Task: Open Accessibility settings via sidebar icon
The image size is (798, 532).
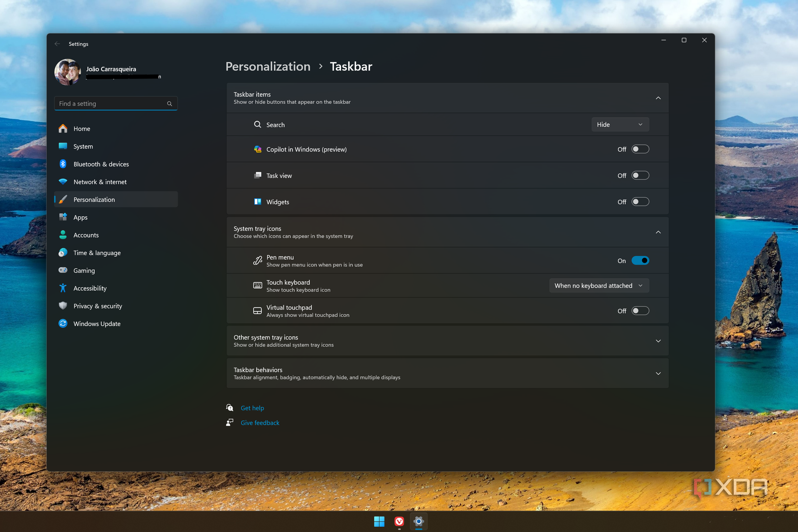Action: coord(63,288)
